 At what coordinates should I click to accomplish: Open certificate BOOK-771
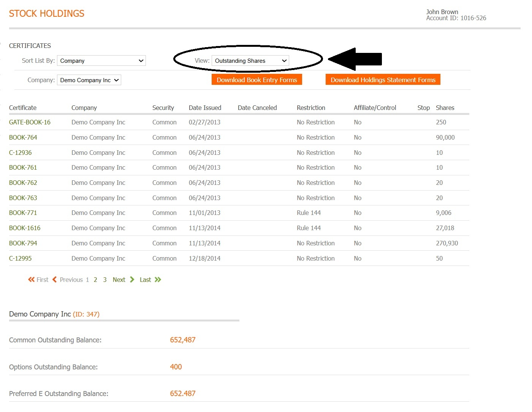tap(23, 213)
